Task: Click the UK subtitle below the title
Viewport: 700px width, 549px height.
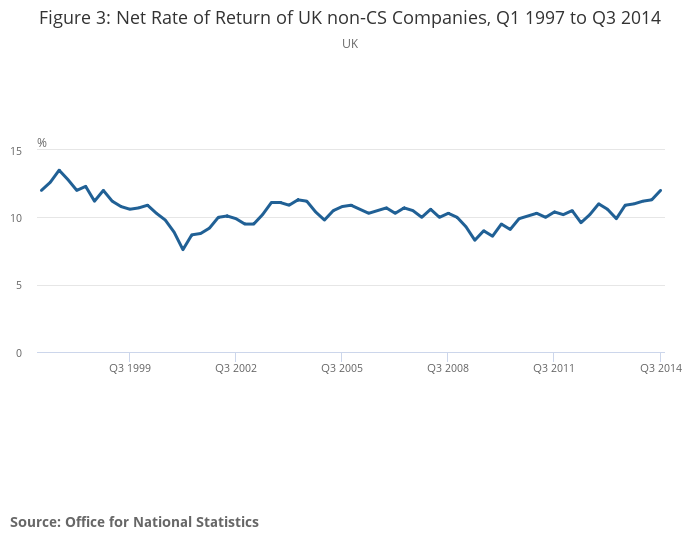Action: click(x=350, y=44)
